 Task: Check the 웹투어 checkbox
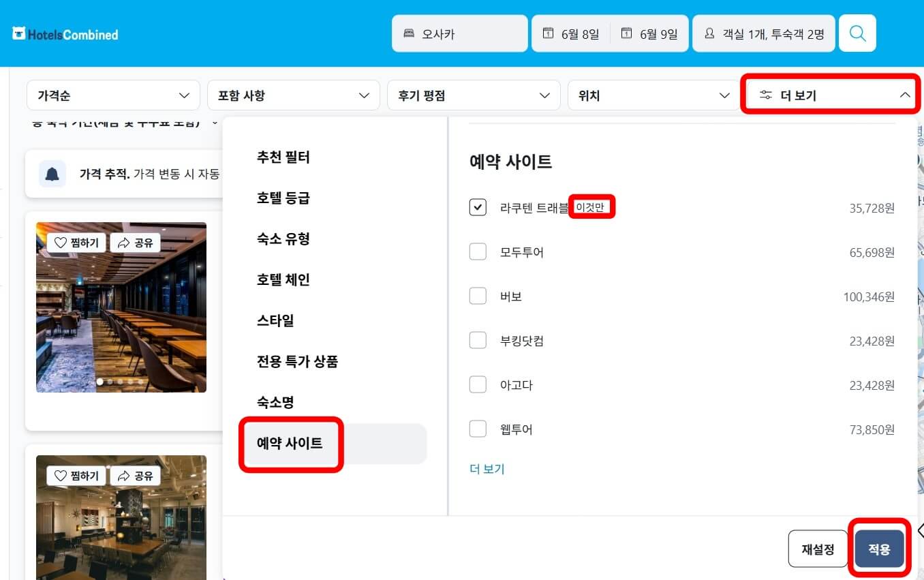click(478, 429)
